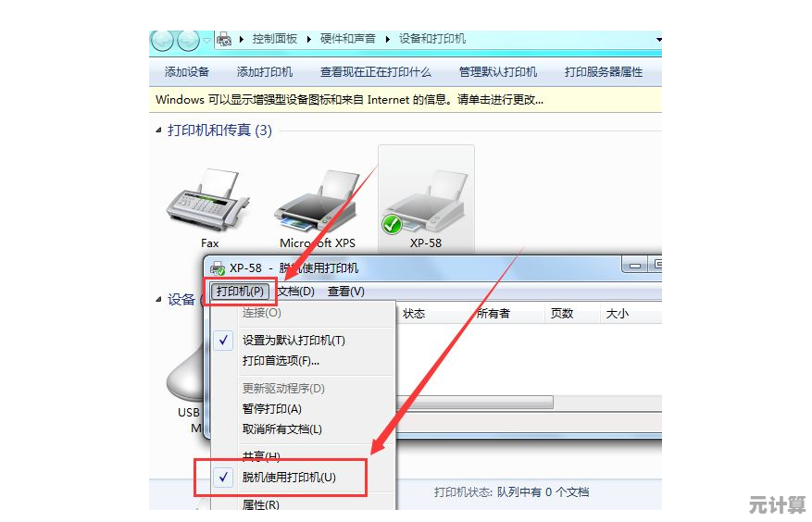Viewport: 812px width, 522px height.
Task: Open the 文档(D) menu
Action: click(x=295, y=292)
